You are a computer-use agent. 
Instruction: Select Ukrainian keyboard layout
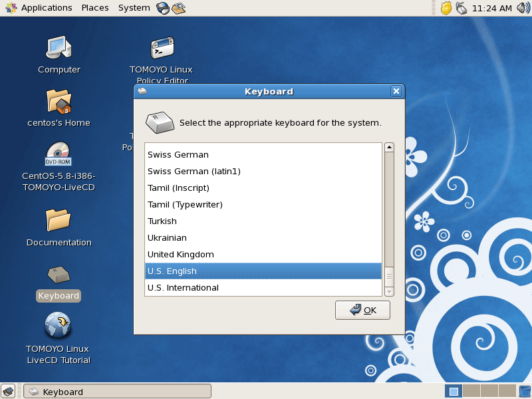click(x=263, y=238)
